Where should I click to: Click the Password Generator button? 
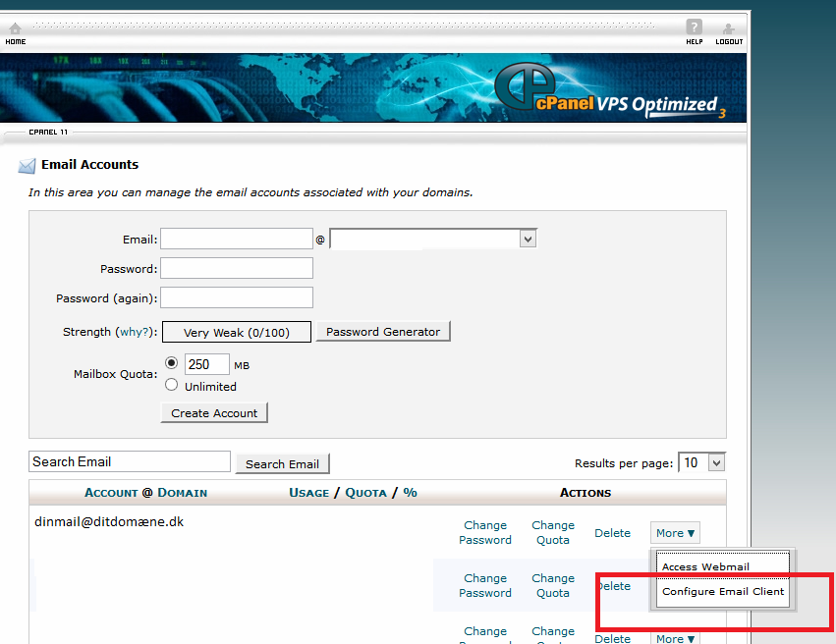[383, 332]
